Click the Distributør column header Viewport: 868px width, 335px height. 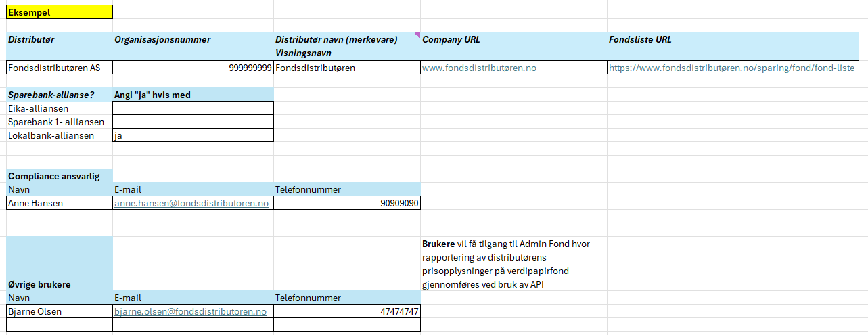60,46
